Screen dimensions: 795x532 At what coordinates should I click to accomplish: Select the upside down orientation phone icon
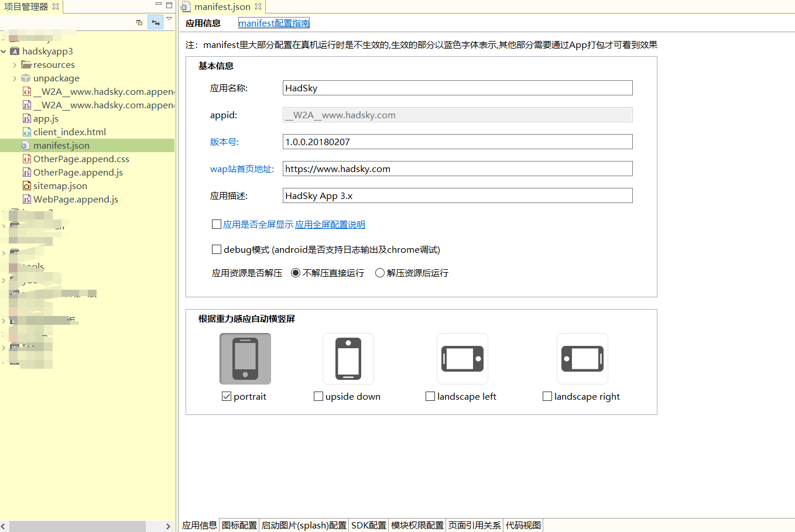[348, 359]
